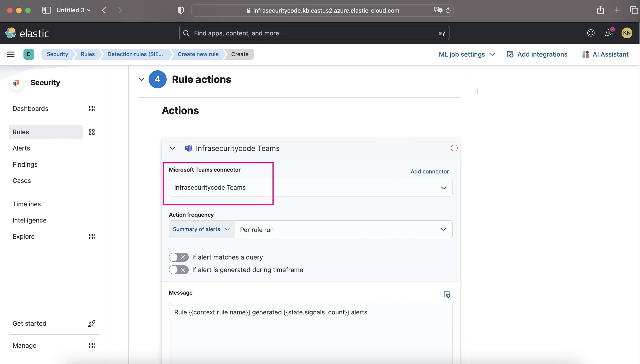Enable 'If alert matches a query' switch
640x364 pixels.
tap(178, 257)
